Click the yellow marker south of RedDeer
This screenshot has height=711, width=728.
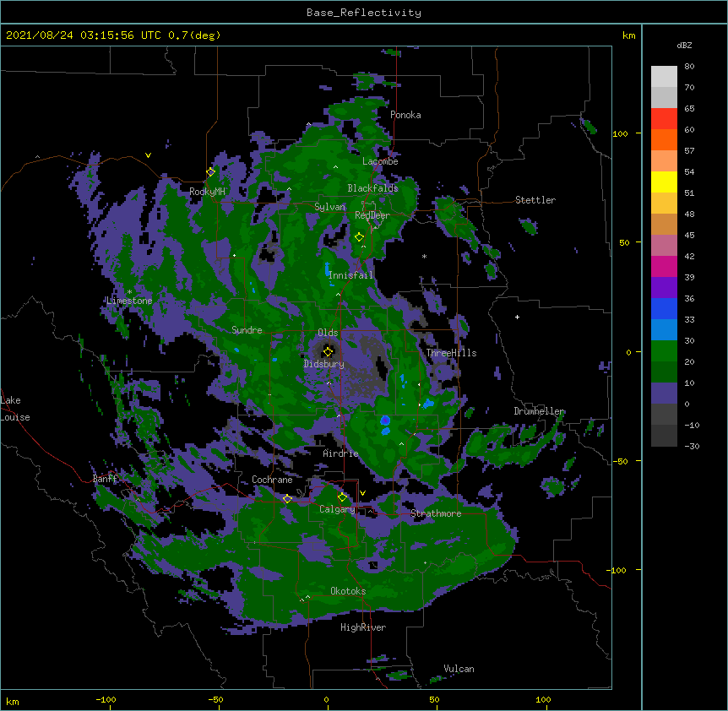(x=359, y=237)
